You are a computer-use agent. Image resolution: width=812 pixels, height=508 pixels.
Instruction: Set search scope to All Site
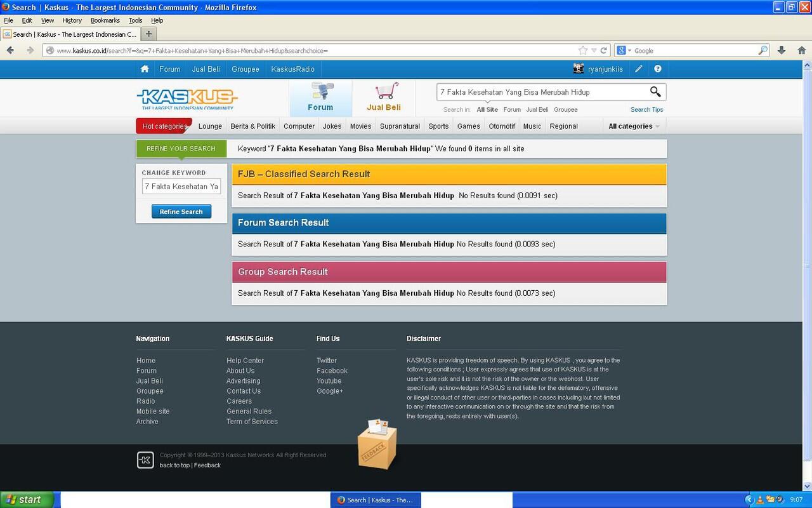[487, 110]
